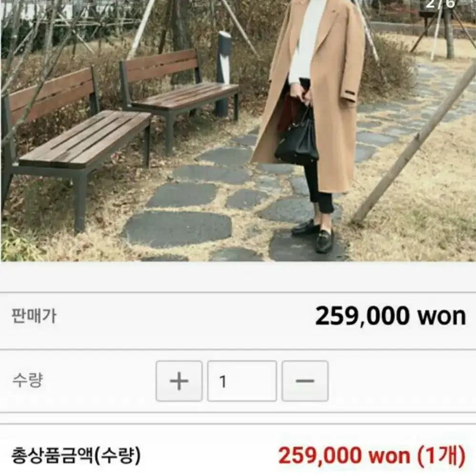Increase quantity with the plus button
The width and height of the screenshot is (476, 476).
pyautogui.click(x=179, y=381)
